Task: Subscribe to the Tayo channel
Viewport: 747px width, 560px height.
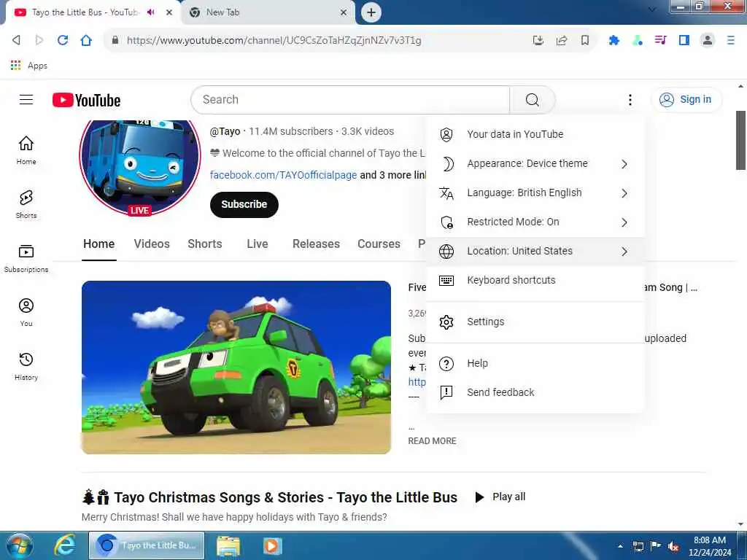Action: click(x=244, y=204)
